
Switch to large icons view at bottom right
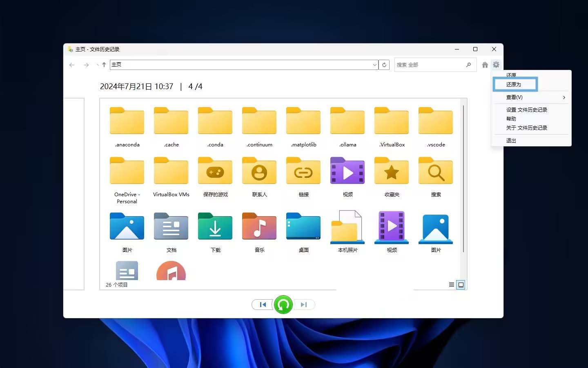coord(461,285)
